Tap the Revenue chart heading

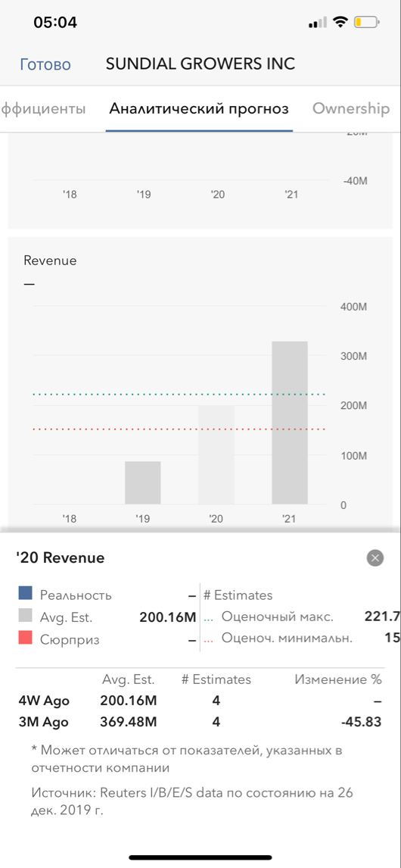coord(51,261)
